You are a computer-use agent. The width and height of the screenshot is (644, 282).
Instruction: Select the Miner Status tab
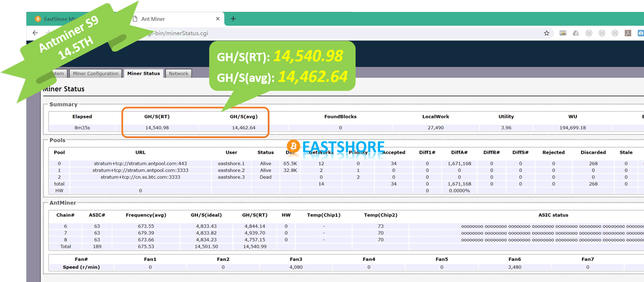(143, 74)
